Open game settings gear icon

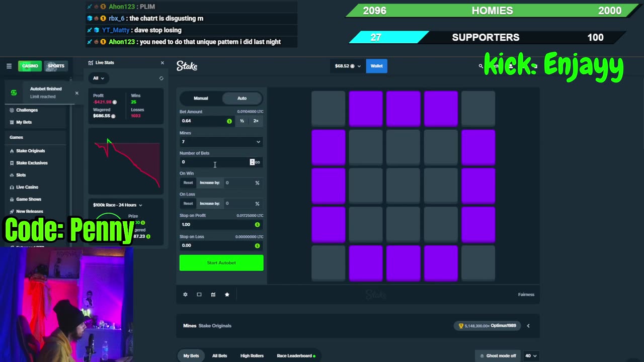click(x=185, y=295)
